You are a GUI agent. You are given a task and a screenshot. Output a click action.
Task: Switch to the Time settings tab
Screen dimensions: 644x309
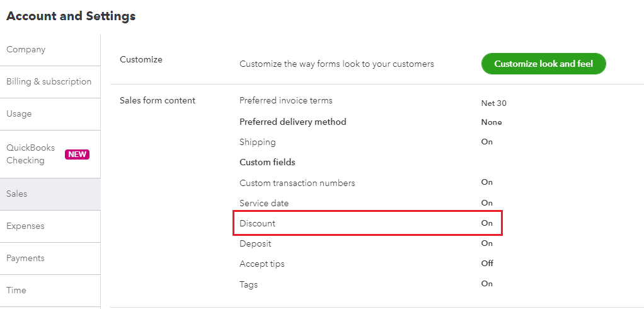16,291
